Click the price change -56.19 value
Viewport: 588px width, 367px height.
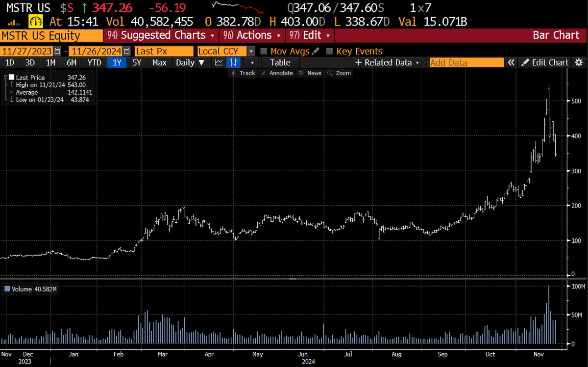point(167,7)
